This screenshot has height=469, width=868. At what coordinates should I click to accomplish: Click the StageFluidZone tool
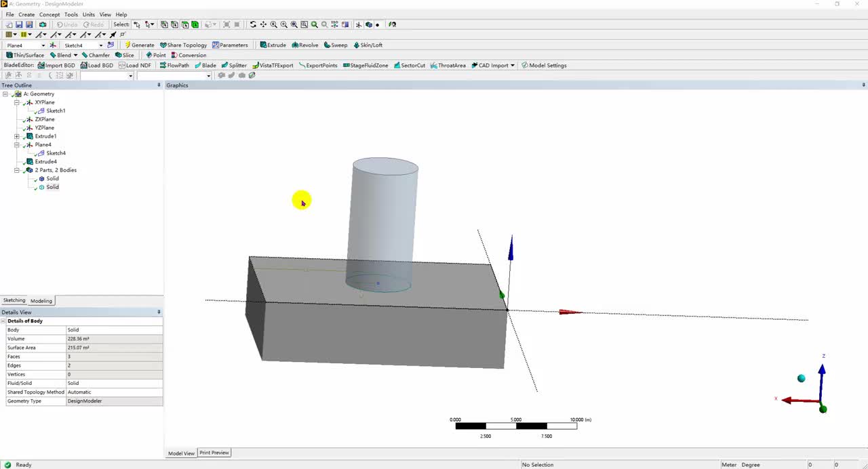(366, 65)
